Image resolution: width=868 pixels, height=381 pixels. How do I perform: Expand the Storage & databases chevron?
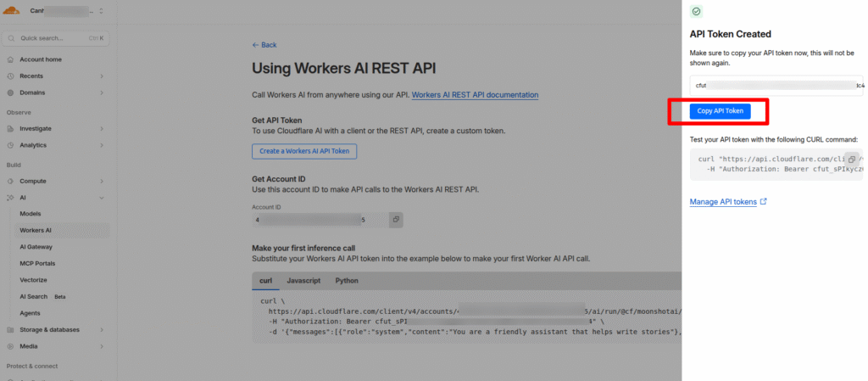(x=102, y=329)
